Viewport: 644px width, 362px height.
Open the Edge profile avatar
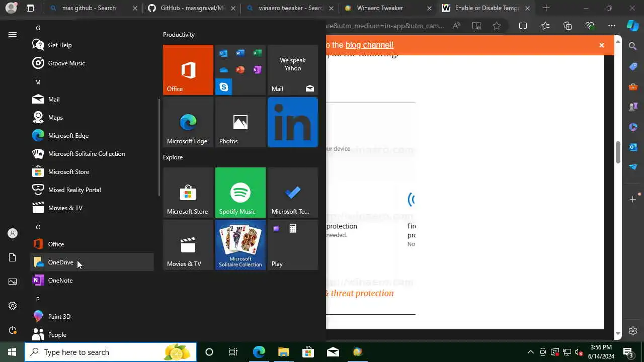(11, 8)
